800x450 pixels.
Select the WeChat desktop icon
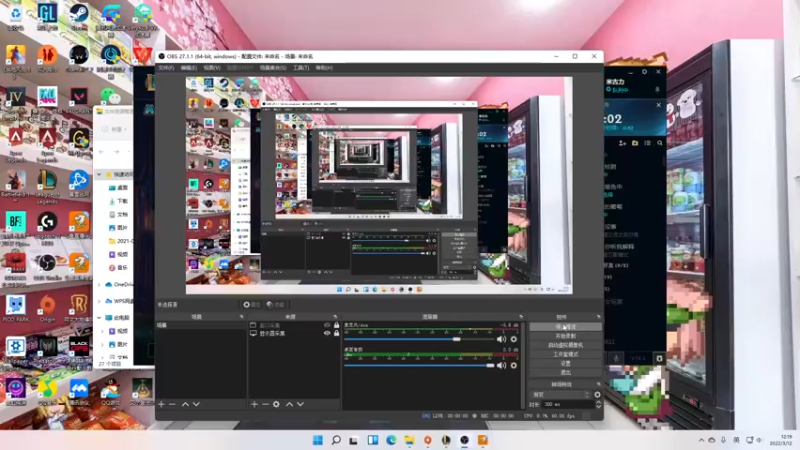tap(111, 96)
